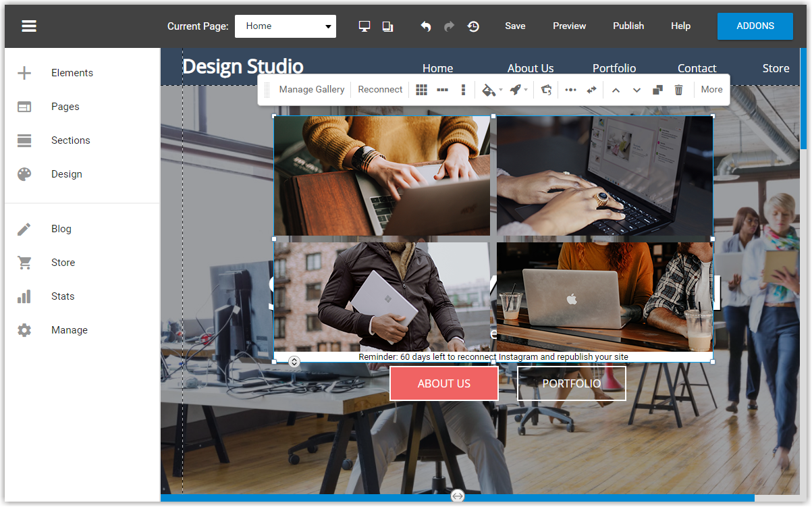Viewport: 812px width, 507px height.
Task: Click the swap arrows icon
Action: coord(591,90)
